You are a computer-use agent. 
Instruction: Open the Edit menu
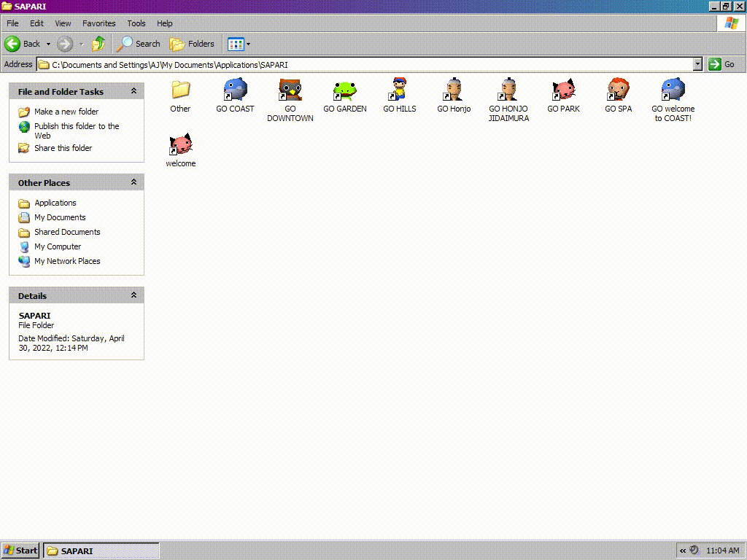point(36,23)
